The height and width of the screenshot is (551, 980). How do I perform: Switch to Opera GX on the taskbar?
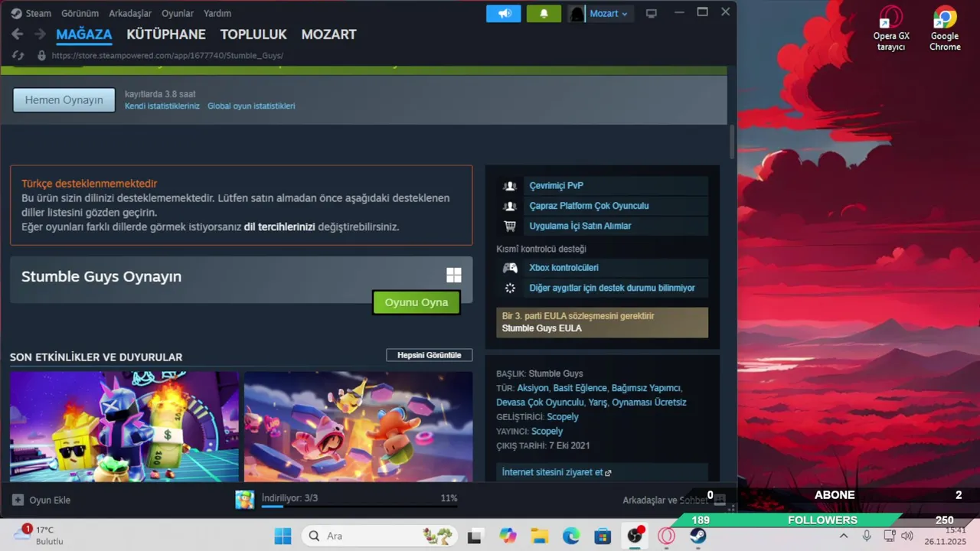coord(666,536)
